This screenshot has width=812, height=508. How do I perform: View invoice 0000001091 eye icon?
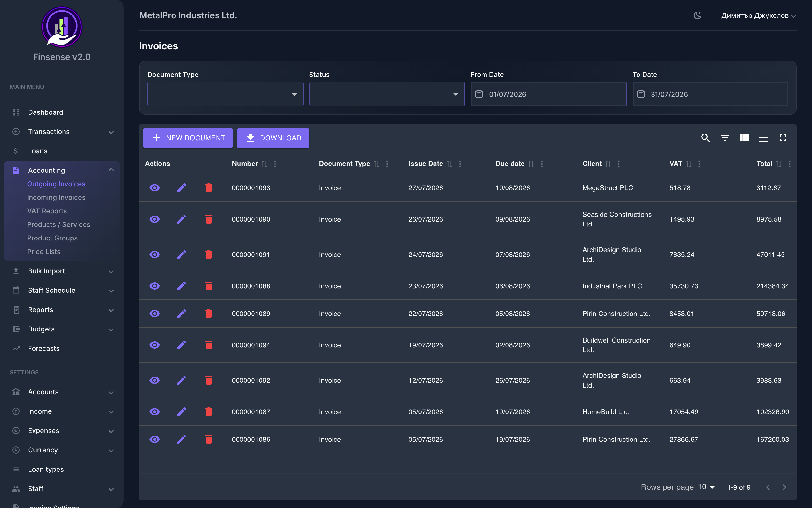point(155,254)
